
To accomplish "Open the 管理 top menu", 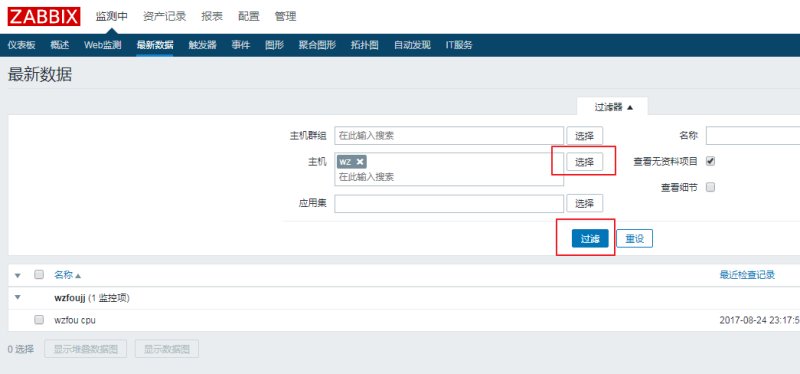I will pos(285,16).
